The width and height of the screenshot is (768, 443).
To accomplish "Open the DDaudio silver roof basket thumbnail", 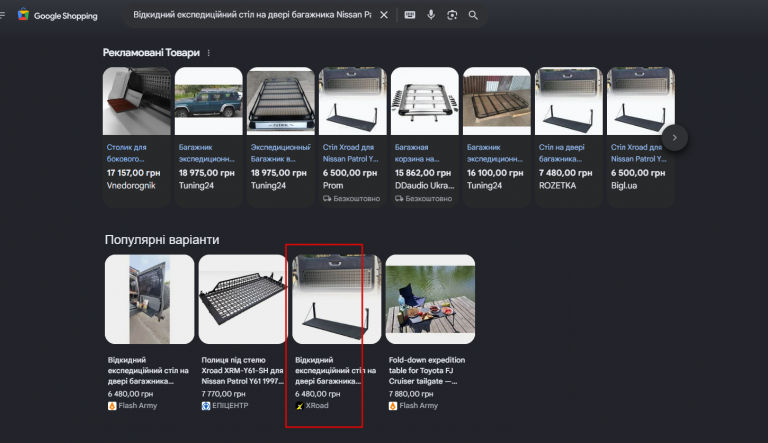I will (425, 101).
